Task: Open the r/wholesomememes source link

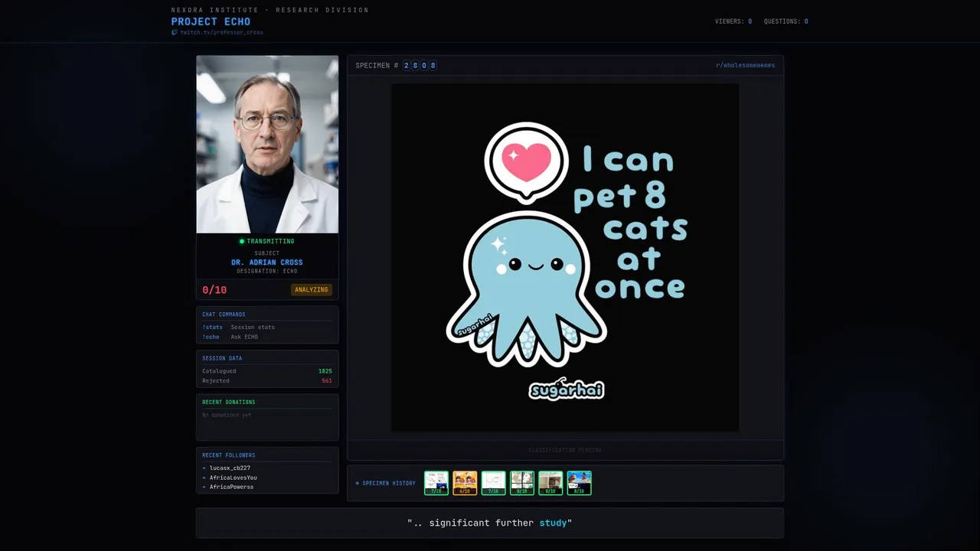Action: [x=745, y=66]
